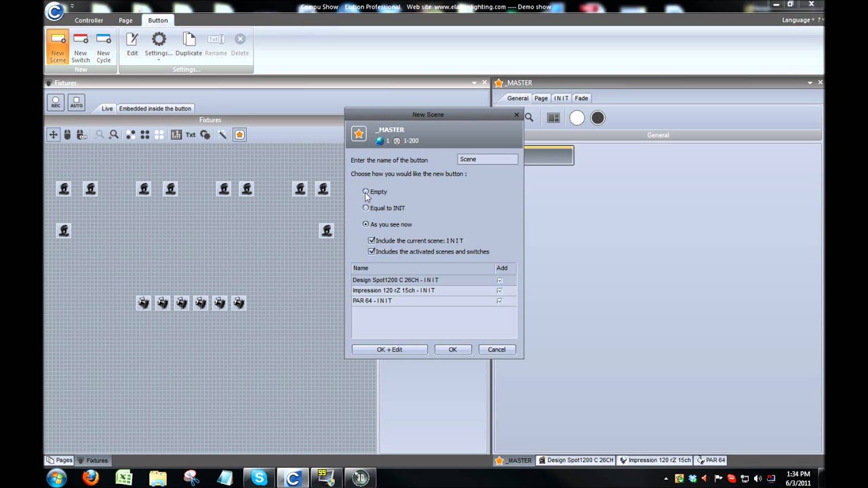Image resolution: width=868 pixels, height=488 pixels.
Task: Open the Page ribbon tab
Action: [x=125, y=20]
